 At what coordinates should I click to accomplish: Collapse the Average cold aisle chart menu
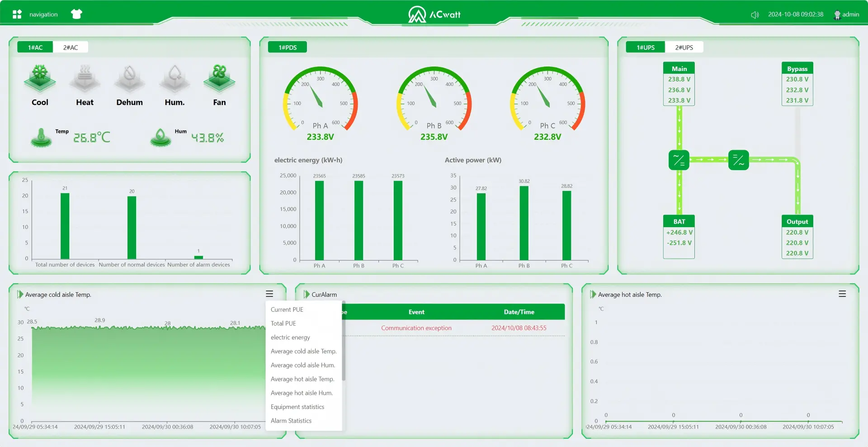[269, 294]
